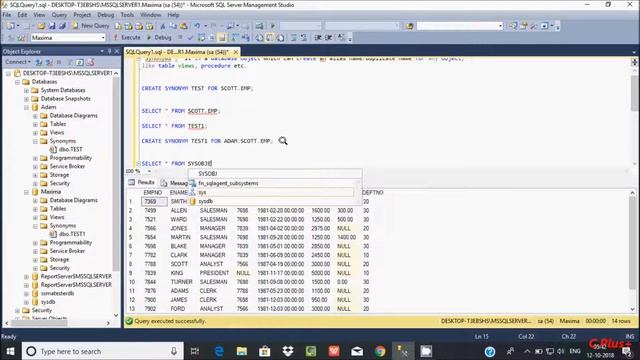Switch to the Messages tab
Image resolution: width=640 pixels, height=360 pixels.
point(174,183)
